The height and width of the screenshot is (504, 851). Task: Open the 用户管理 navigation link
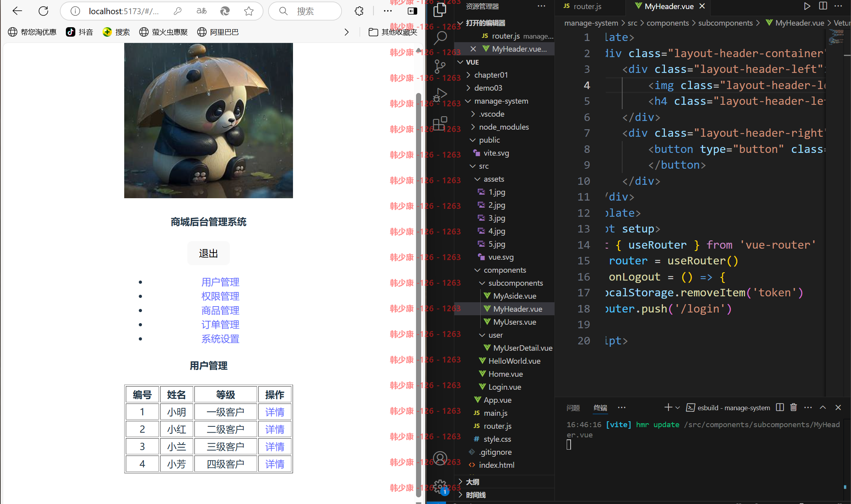pyautogui.click(x=220, y=282)
